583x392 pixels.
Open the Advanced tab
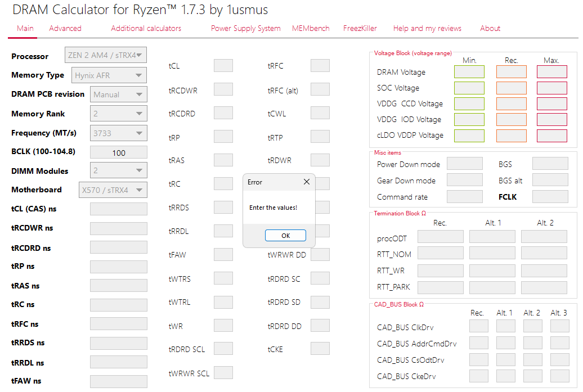pyautogui.click(x=65, y=28)
